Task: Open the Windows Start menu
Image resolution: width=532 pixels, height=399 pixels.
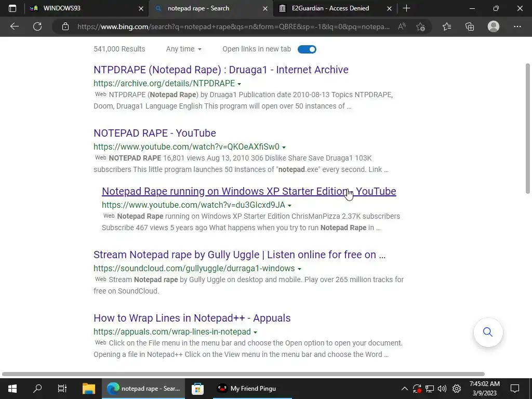Action: tap(12, 389)
